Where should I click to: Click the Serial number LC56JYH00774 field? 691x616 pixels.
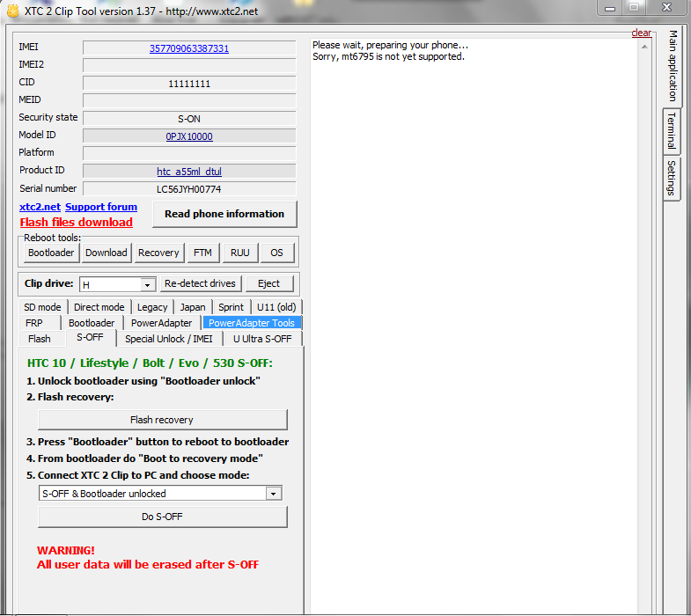pos(189,189)
